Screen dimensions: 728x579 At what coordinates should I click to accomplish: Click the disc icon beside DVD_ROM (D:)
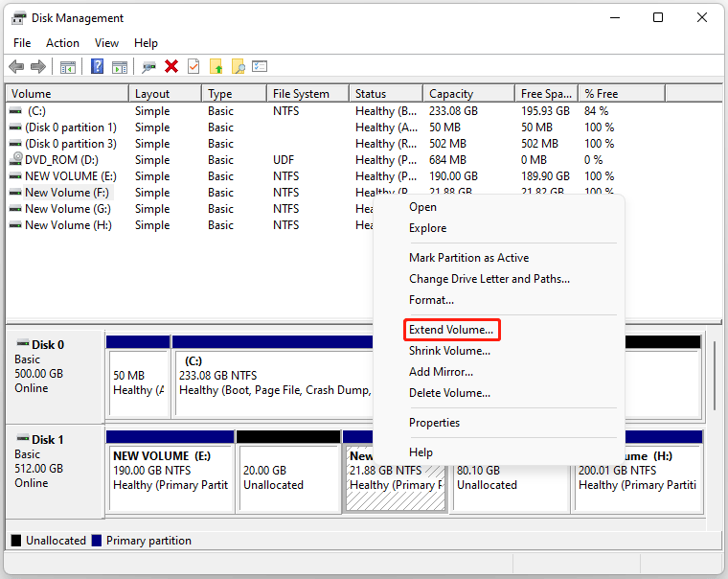[x=16, y=159]
